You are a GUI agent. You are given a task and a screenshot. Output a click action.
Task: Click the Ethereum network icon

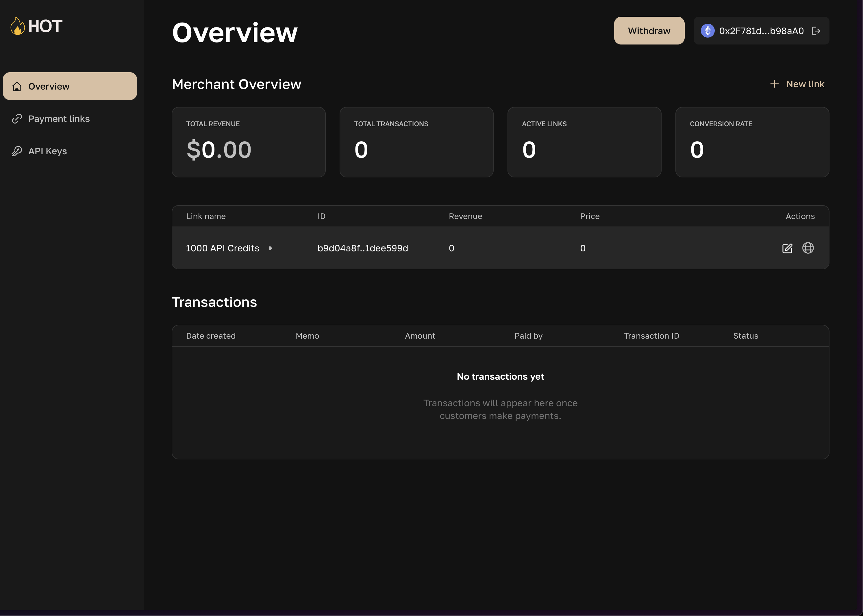pos(708,31)
